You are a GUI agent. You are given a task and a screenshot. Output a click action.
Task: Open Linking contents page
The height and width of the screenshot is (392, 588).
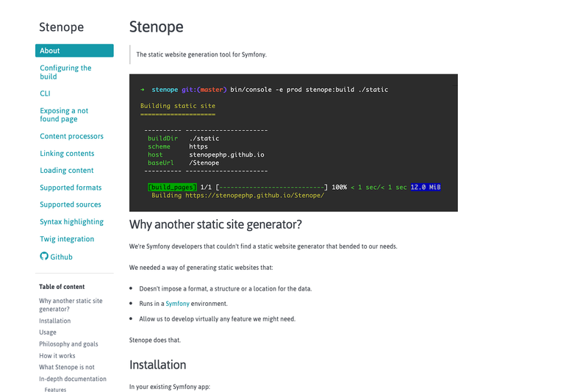pyautogui.click(x=67, y=154)
